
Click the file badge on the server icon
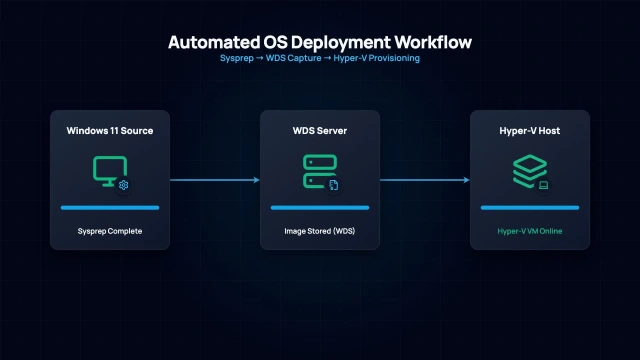point(333,185)
